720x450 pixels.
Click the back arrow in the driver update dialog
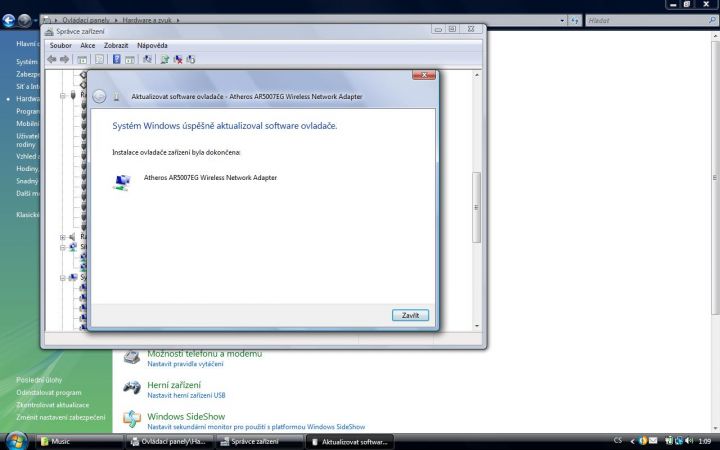point(99,96)
